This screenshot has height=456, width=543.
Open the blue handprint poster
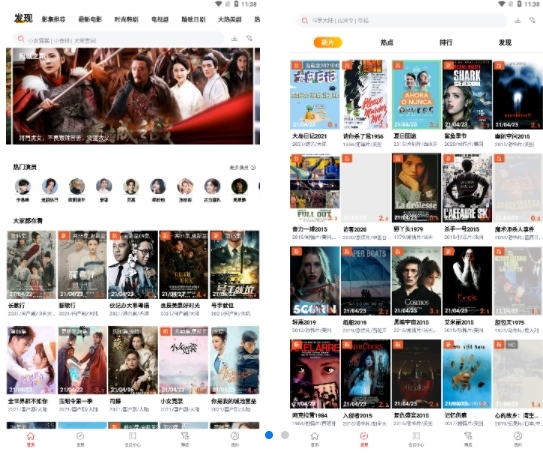(467, 374)
